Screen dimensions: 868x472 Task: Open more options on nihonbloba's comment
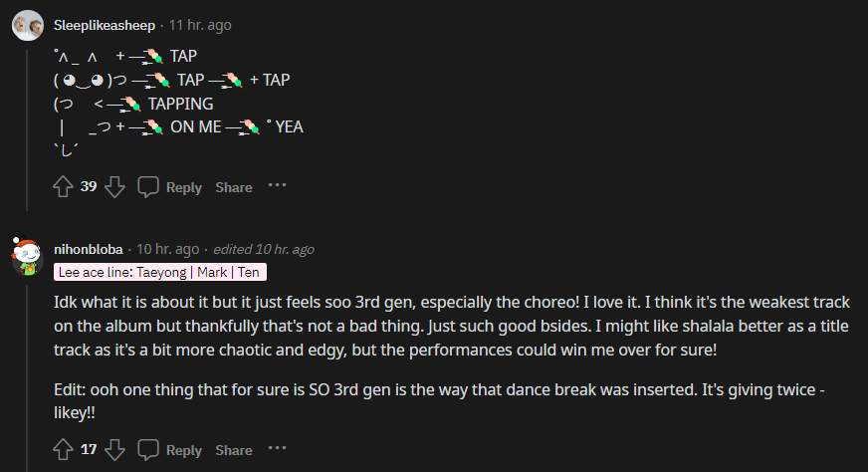[x=277, y=449]
